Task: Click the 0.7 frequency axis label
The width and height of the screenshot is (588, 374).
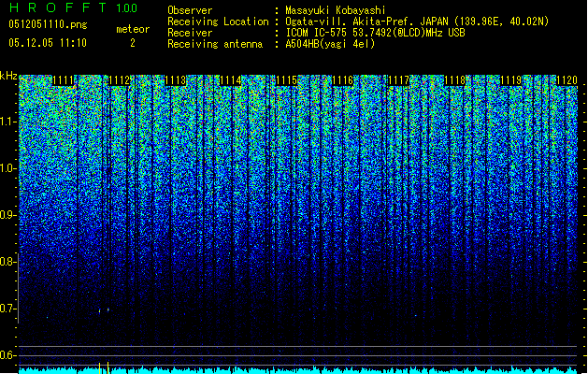Action: pos(7,309)
